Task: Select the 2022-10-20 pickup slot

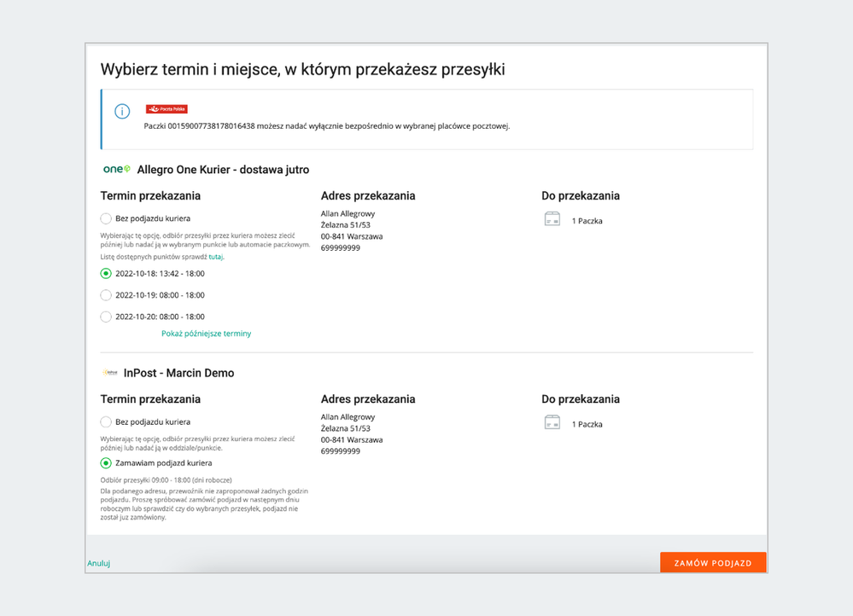Action: click(106, 316)
